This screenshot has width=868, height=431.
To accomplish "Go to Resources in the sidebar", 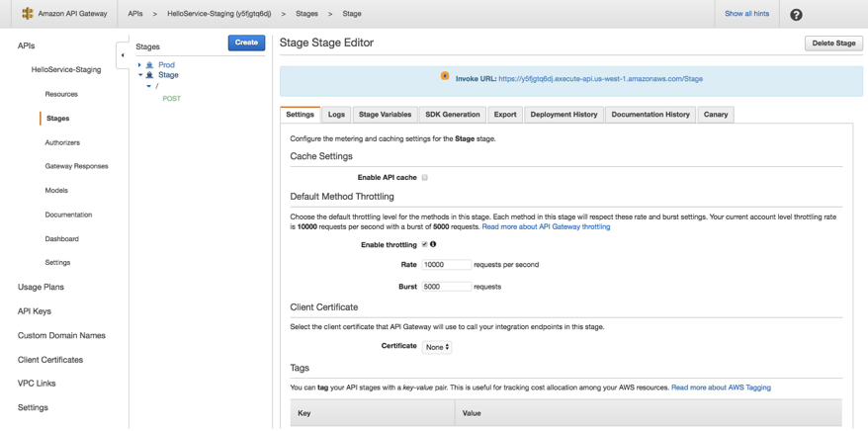I will (61, 94).
